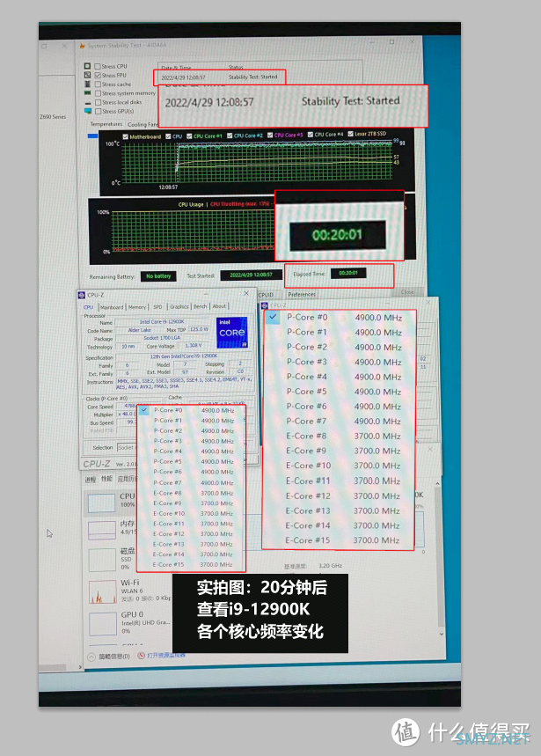
Task: Switch to the Graphics tab in CPU-Z
Action: (179, 306)
